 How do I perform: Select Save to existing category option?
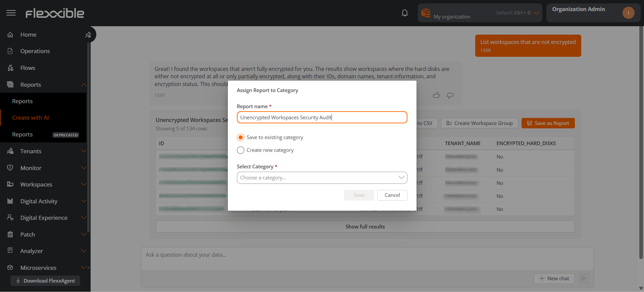[241, 137]
